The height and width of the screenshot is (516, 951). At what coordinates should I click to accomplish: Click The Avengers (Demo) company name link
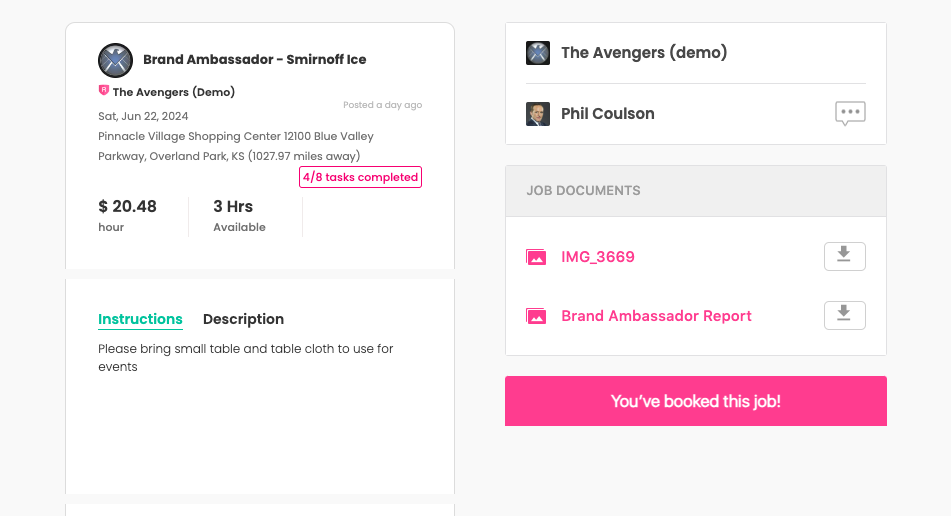174,92
